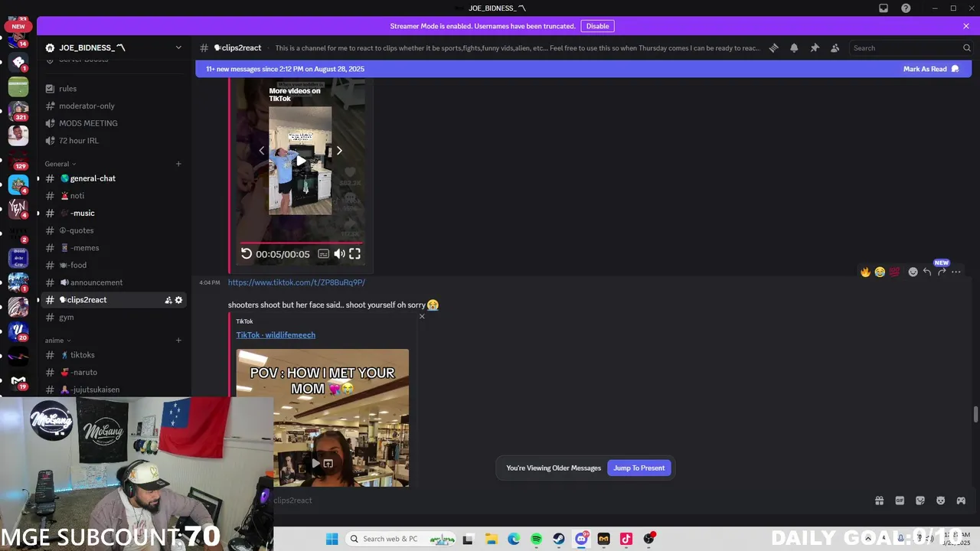Mute the video volume
The width and height of the screenshot is (980, 551).
[339, 254]
